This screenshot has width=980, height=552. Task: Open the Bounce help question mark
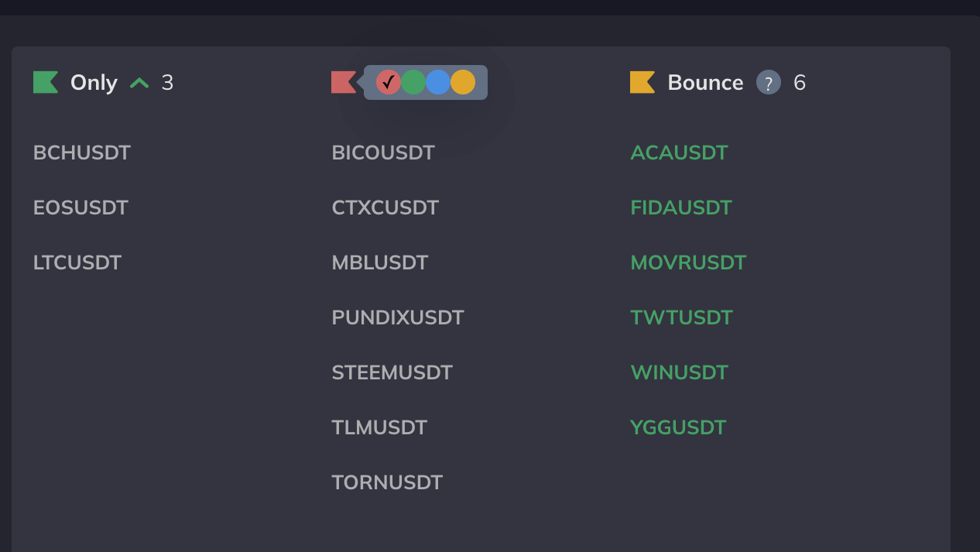pyautogui.click(x=769, y=83)
